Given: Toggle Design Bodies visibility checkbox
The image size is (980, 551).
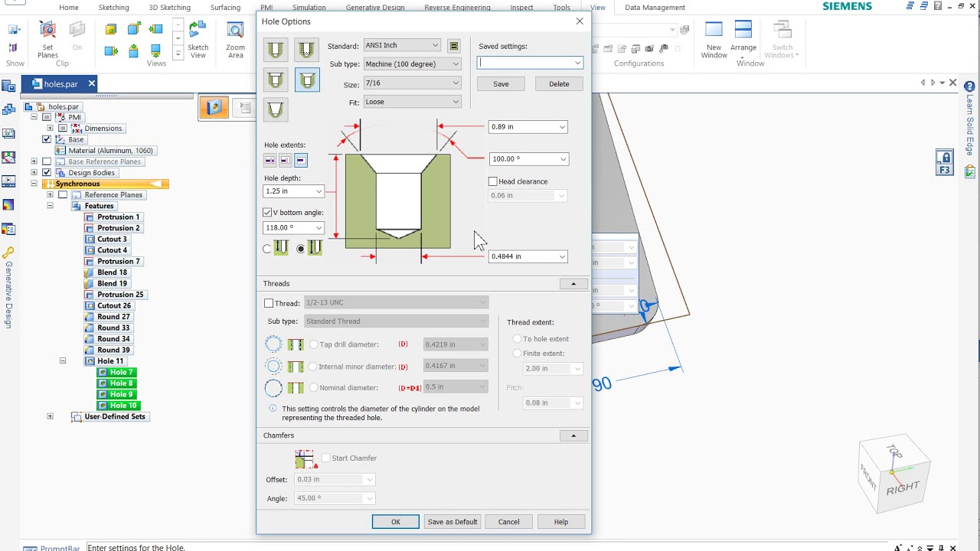Looking at the screenshot, I should 47,173.
